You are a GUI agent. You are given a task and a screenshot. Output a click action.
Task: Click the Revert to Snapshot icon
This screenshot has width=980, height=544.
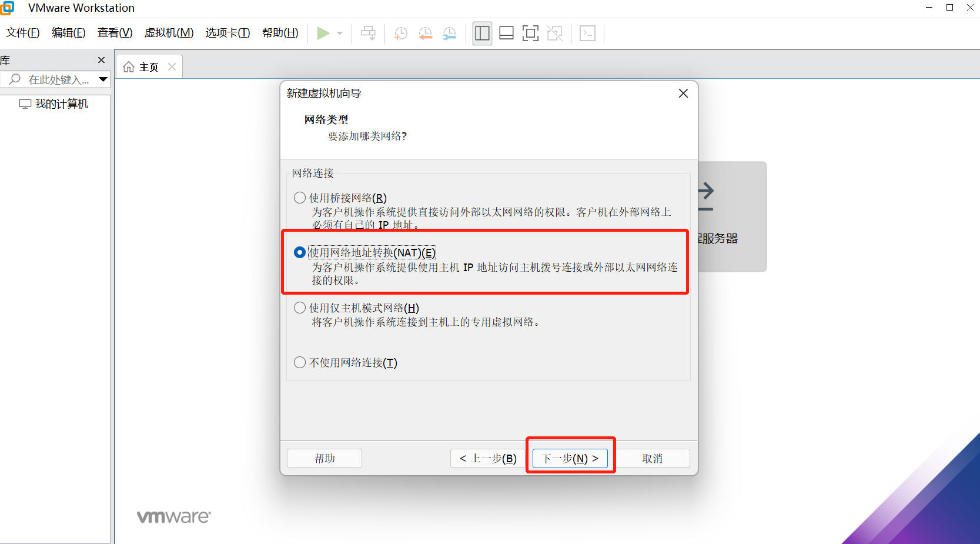click(425, 34)
